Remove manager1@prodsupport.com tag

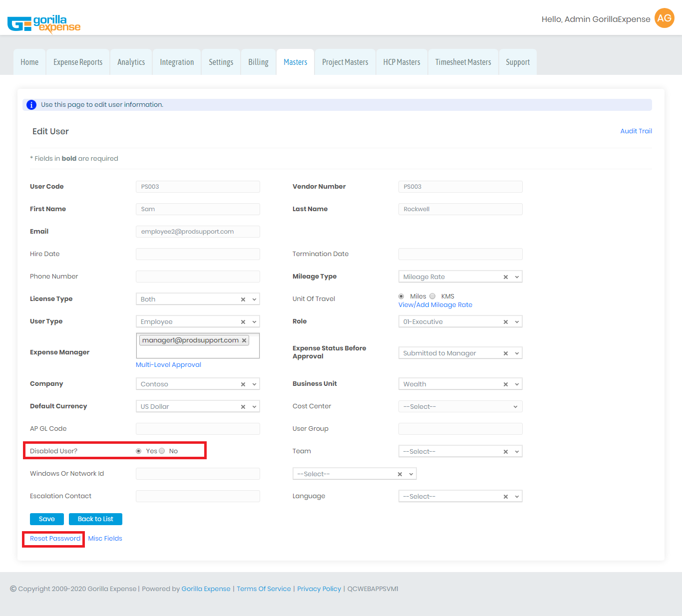click(x=244, y=340)
